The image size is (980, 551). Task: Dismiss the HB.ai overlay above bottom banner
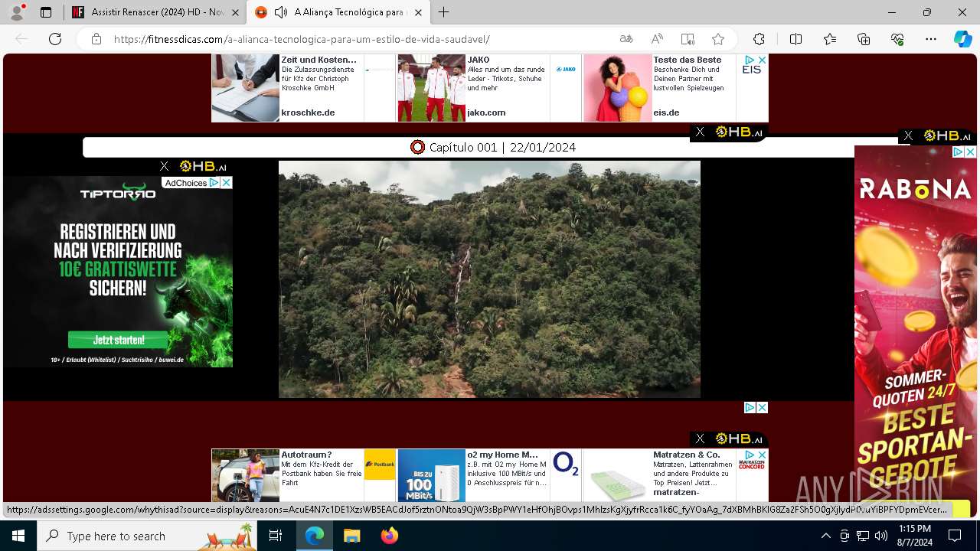700,439
